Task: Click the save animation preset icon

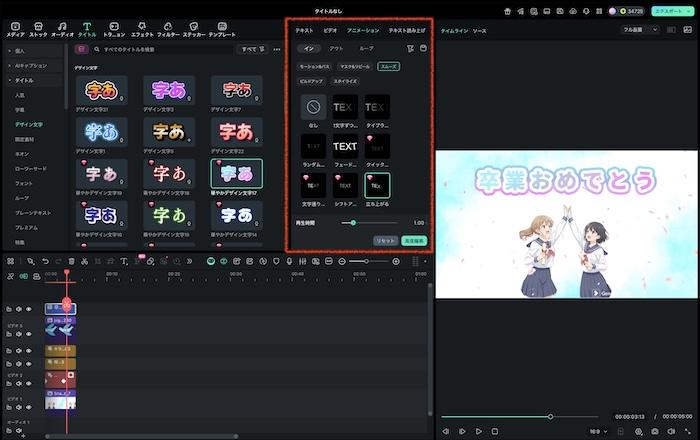Action: 423,48
